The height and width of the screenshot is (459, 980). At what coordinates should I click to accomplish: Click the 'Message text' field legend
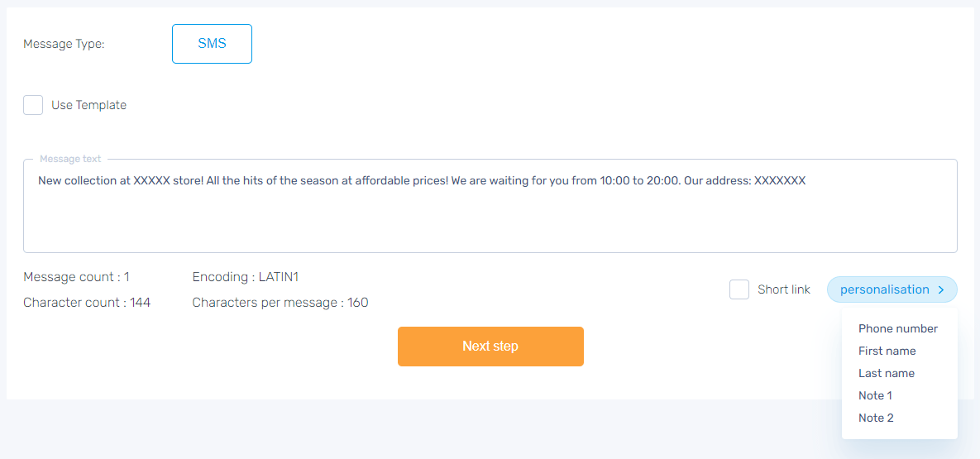(70, 159)
